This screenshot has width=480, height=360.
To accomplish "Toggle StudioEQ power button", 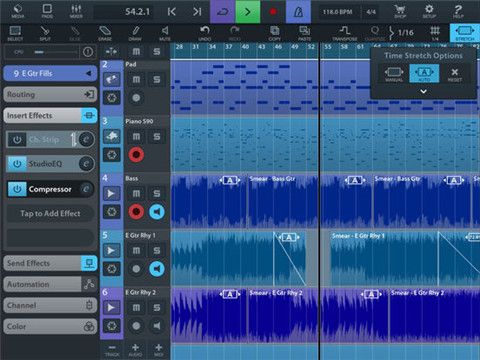I will point(17,164).
